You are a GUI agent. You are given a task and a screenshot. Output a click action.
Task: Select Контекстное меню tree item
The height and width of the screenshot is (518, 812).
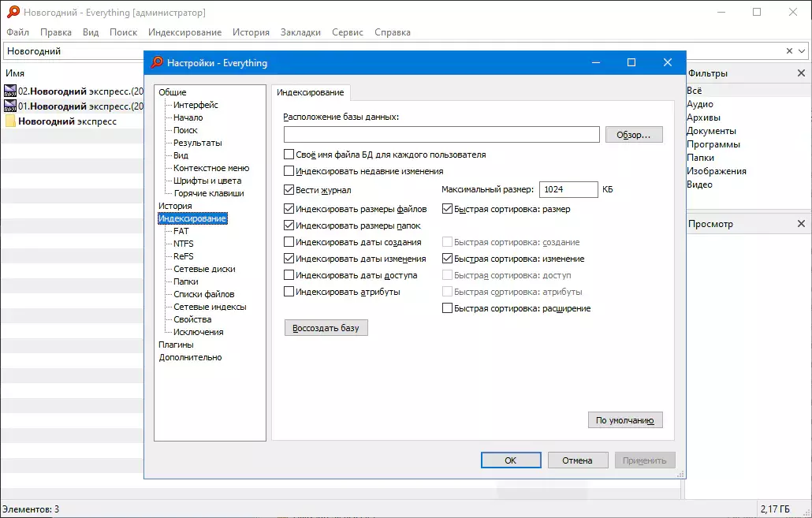[x=211, y=168]
